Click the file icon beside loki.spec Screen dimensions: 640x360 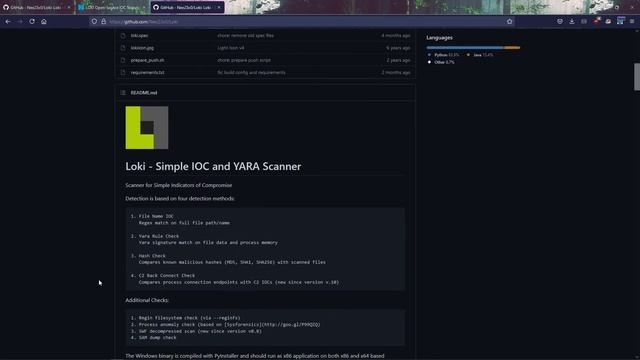(123, 36)
